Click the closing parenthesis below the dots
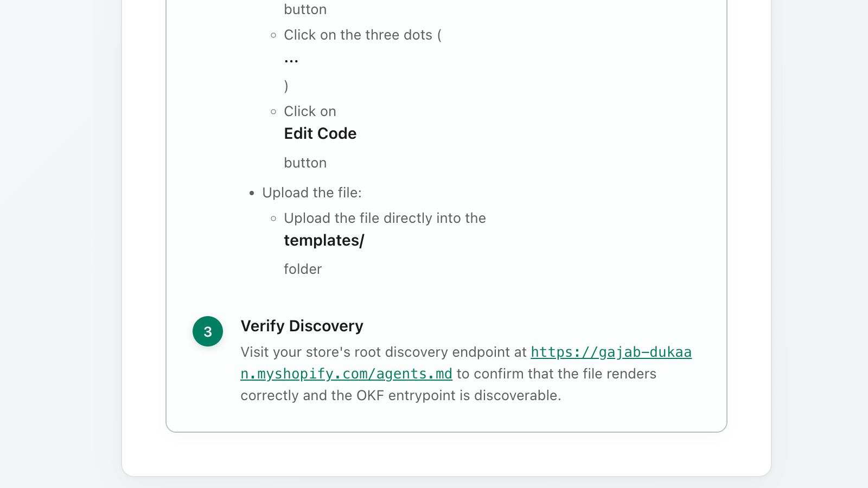 (286, 86)
